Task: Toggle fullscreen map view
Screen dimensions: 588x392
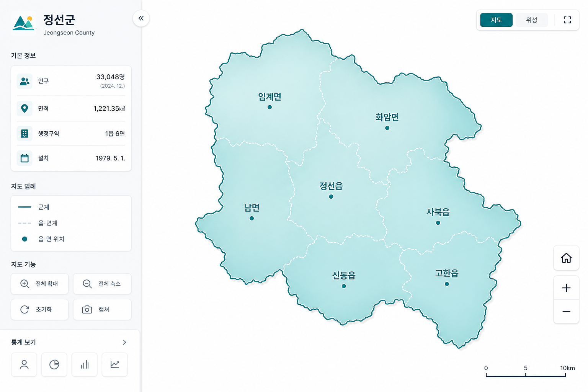Action: point(567,20)
